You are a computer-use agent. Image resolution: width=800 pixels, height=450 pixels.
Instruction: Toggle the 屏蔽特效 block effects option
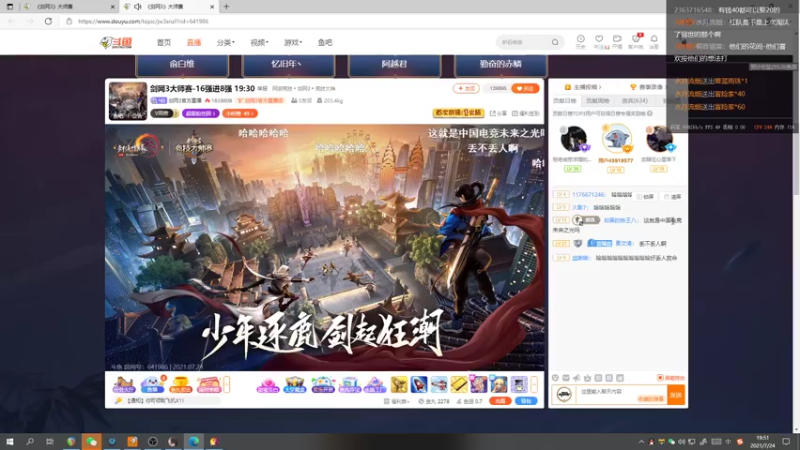[671, 378]
